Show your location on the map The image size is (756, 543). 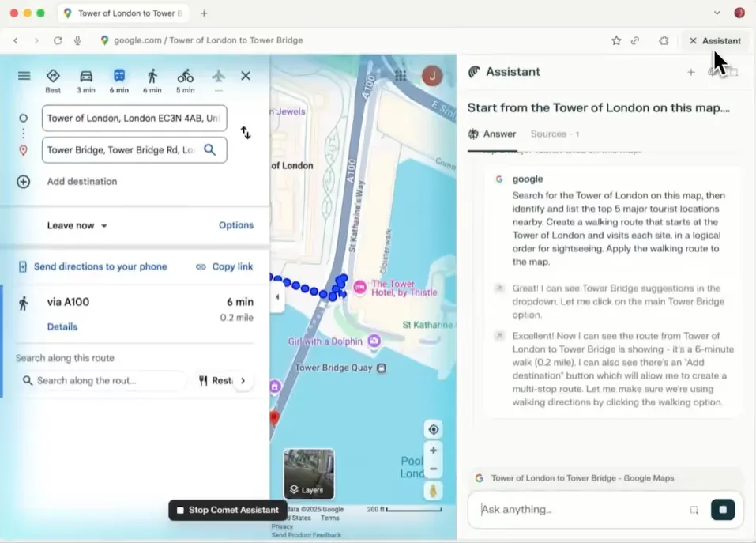[x=434, y=429]
